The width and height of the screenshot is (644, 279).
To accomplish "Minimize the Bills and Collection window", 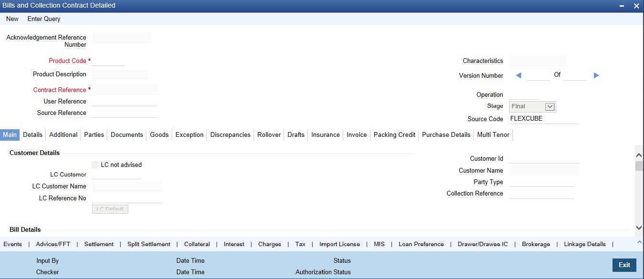I will coord(622,6).
